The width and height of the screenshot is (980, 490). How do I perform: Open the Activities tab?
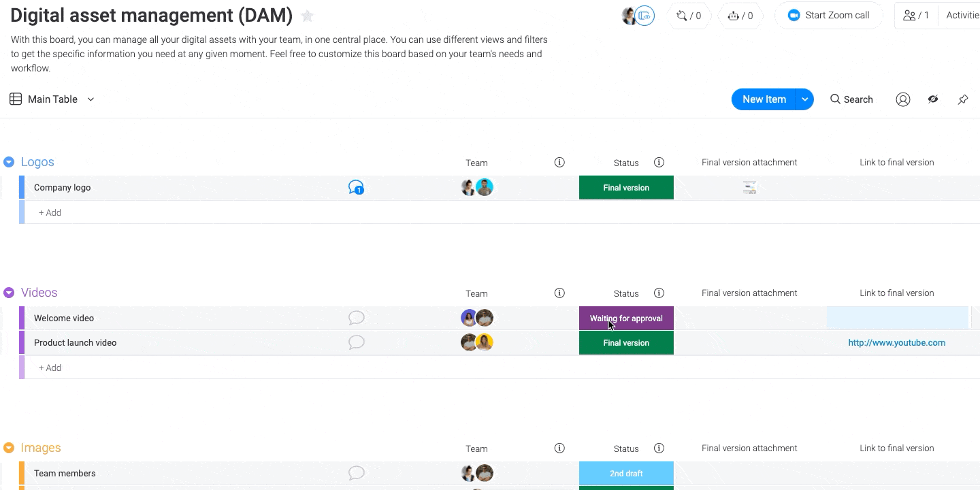(x=962, y=16)
